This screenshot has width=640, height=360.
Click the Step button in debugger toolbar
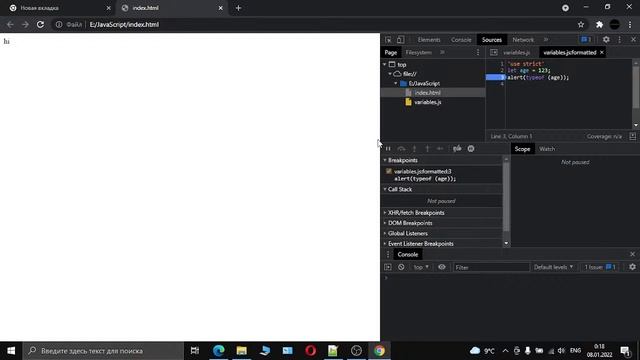[x=440, y=149]
